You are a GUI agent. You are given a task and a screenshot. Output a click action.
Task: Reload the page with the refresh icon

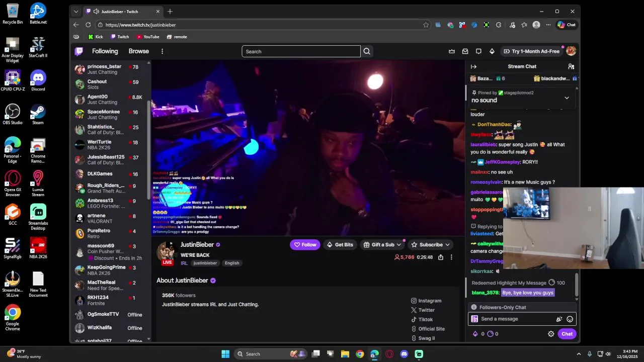[88, 25]
